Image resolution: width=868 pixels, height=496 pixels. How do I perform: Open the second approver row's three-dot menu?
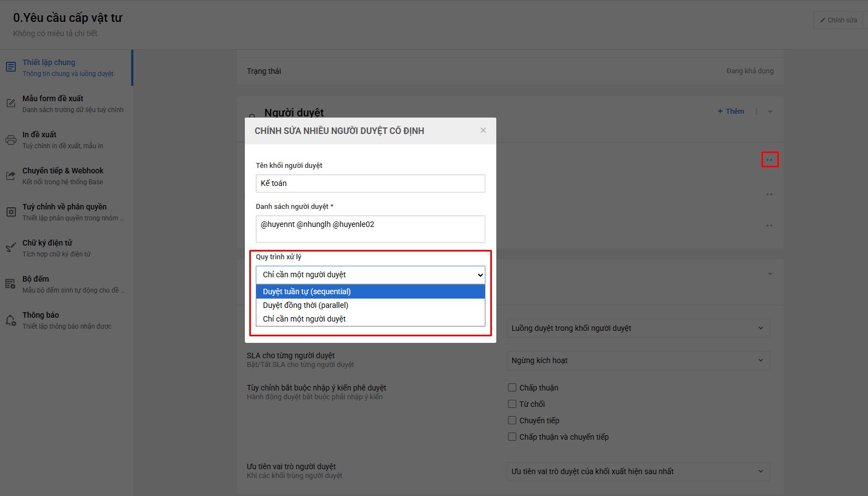[770, 194]
